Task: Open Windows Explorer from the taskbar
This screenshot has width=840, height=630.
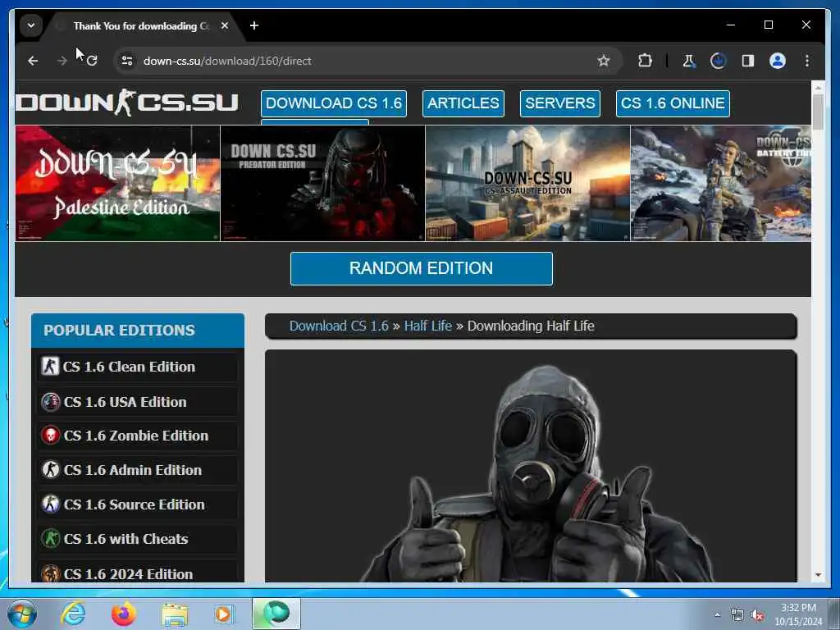Action: (x=175, y=614)
